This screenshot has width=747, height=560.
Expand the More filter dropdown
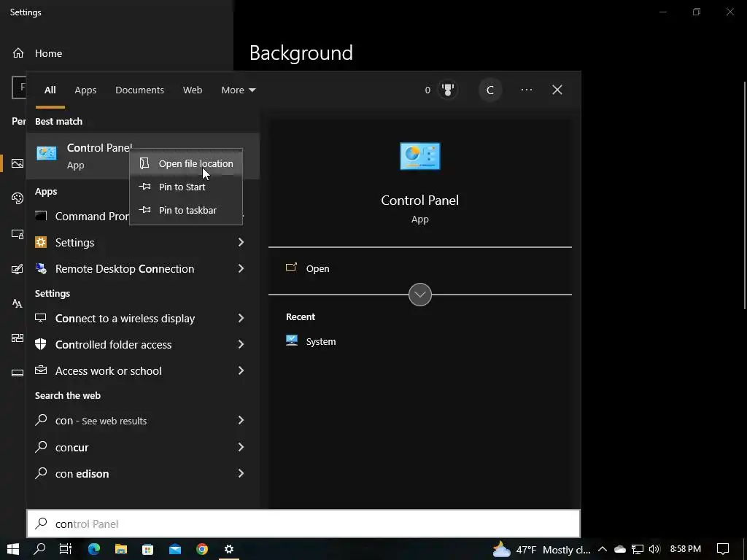coord(239,90)
